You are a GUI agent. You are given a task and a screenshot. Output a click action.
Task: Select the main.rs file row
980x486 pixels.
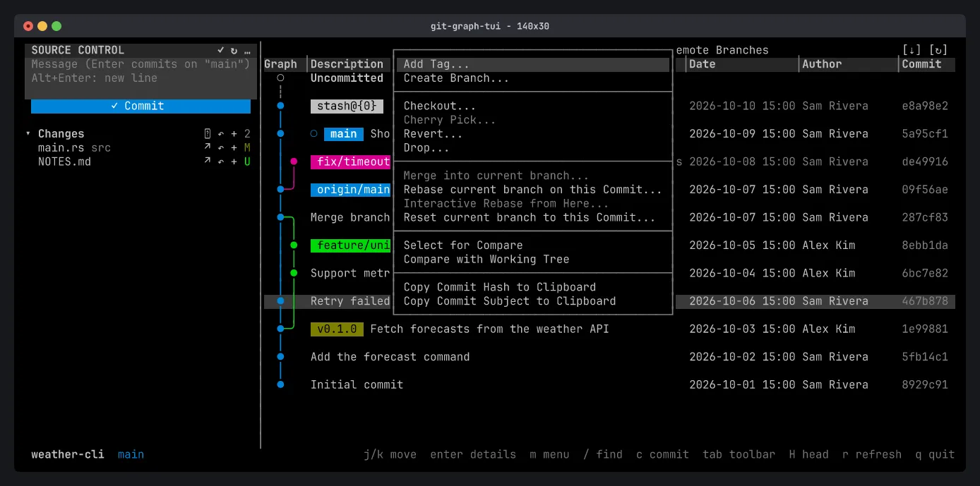click(x=141, y=147)
